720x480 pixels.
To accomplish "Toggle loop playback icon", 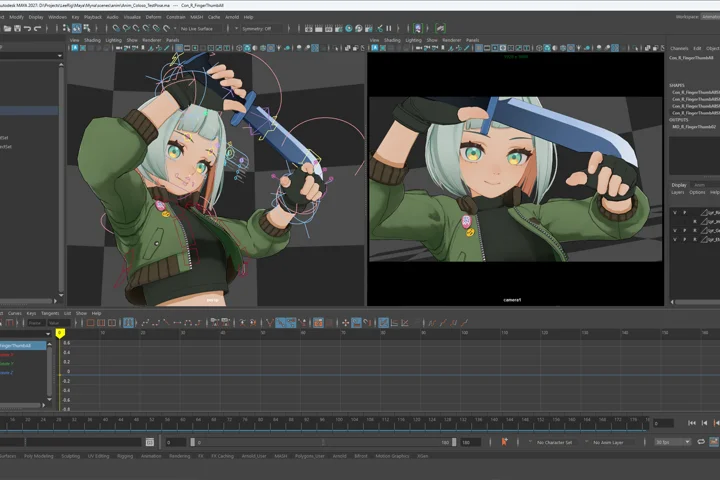I will click(x=701, y=442).
